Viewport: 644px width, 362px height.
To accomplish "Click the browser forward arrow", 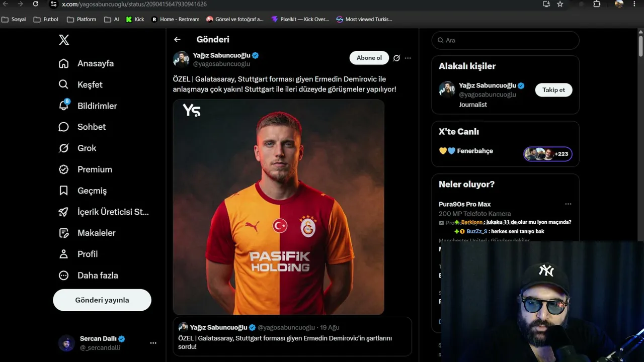I will (20, 4).
